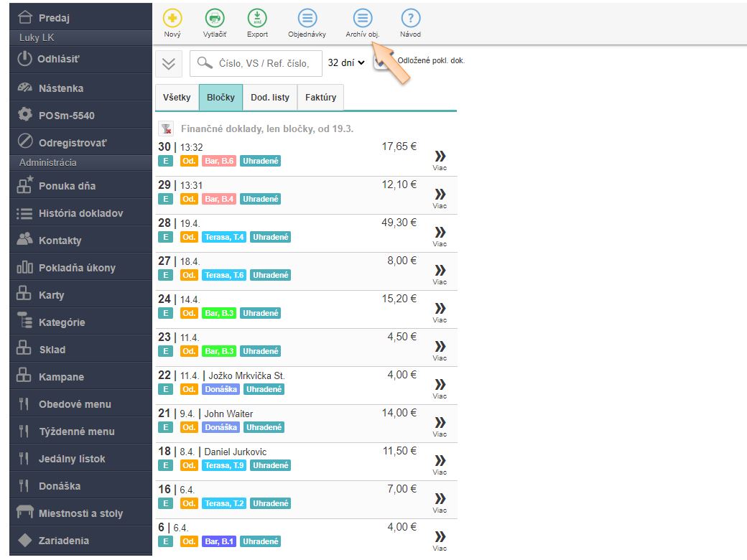Open História dokladov in the sidebar
This screenshot has height=560, width=747.
pos(80,213)
